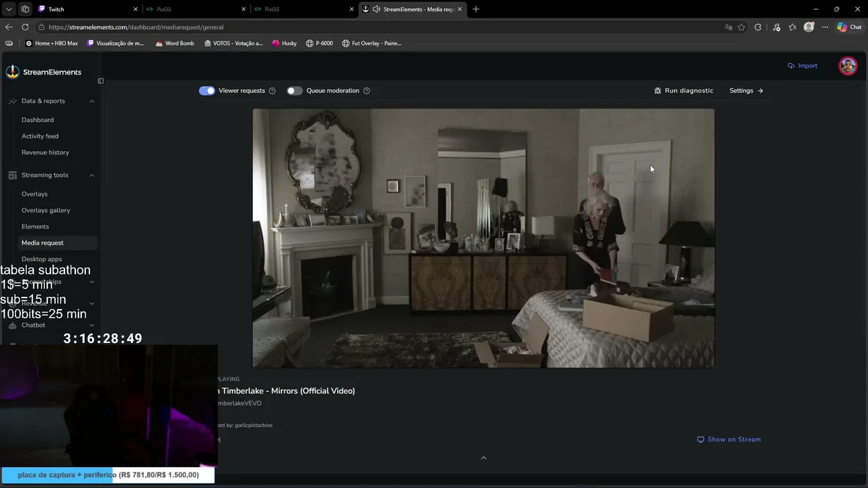Open the Home • HBO Max bookmark
868x488 pixels.
pos(52,43)
